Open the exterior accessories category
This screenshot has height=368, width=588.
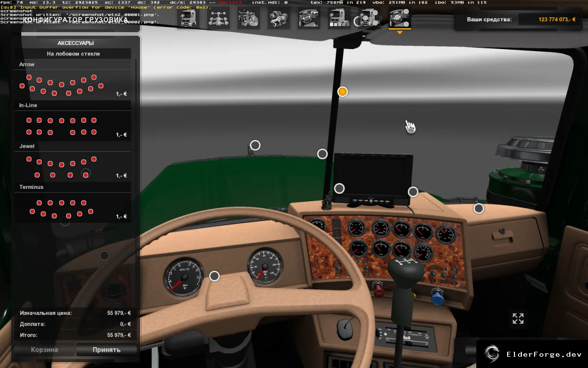pos(369,19)
